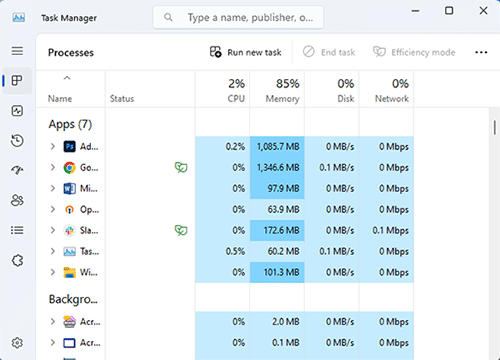Click the first Acrobat background process icon

tap(69, 322)
